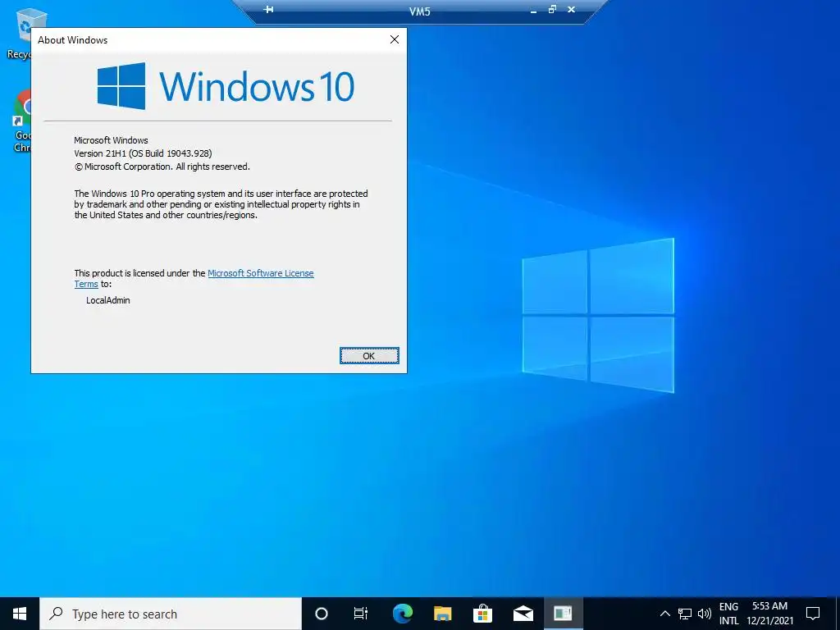Click the Microsoft Corporation copyright line
Viewport: 840px width, 630px height.
(x=162, y=167)
